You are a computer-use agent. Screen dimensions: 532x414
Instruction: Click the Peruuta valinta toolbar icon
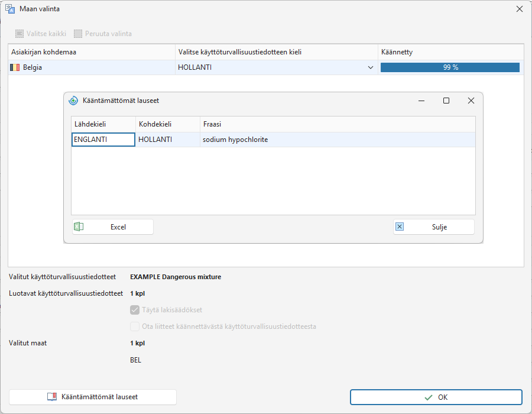click(x=78, y=34)
